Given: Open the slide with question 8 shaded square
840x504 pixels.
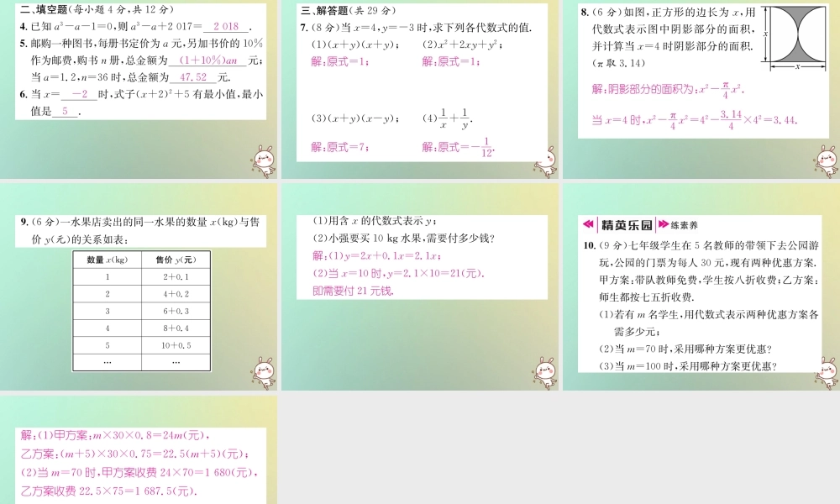Looking at the screenshot, I should 701,89.
